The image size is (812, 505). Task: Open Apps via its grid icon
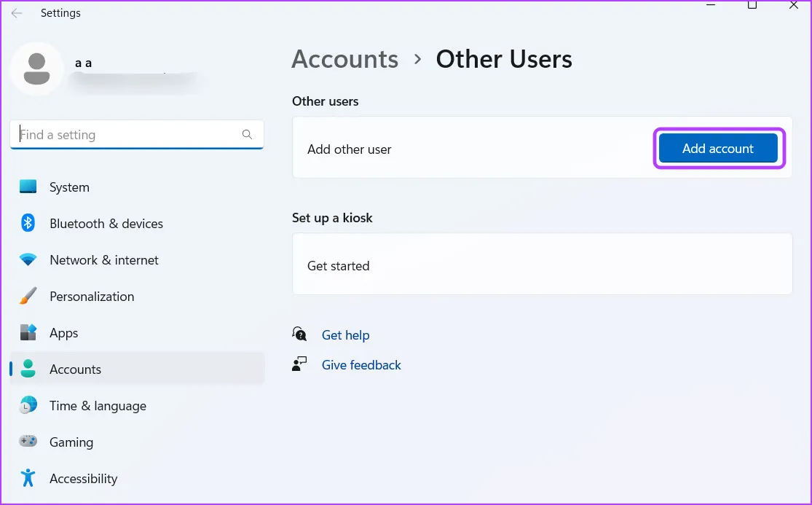[x=28, y=333]
